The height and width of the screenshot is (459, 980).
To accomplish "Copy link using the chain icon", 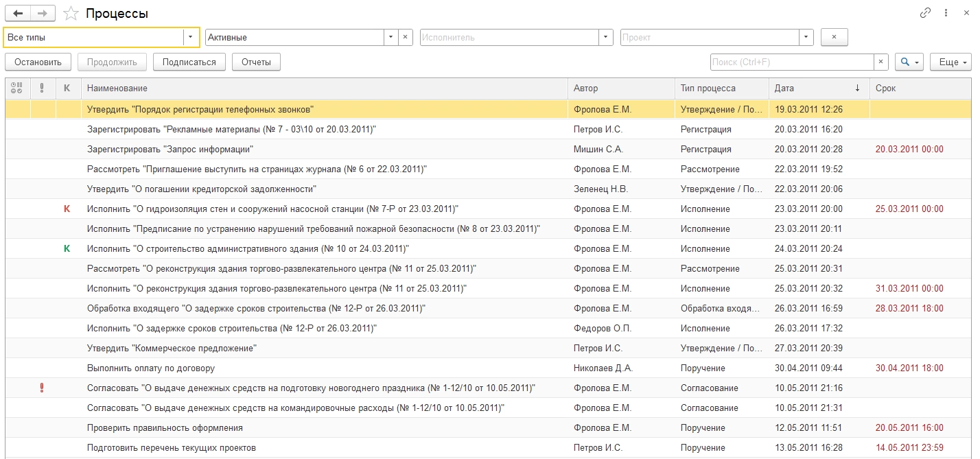I will coord(926,13).
